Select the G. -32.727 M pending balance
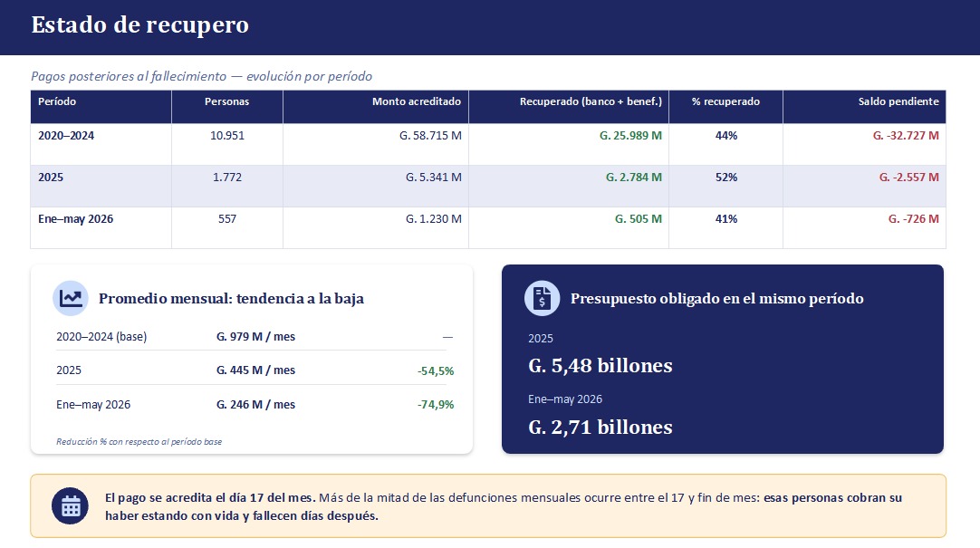This screenshot has width=980, height=548. 906,136
